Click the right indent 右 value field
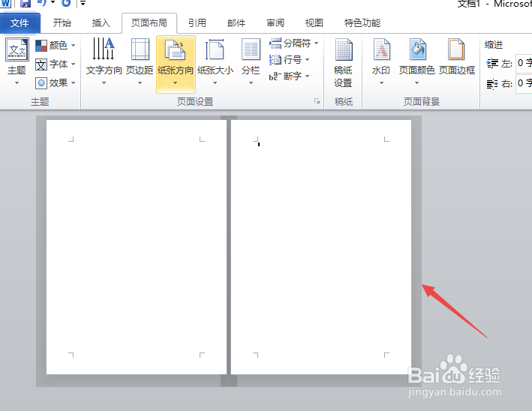This screenshot has height=411, width=532. click(x=524, y=83)
